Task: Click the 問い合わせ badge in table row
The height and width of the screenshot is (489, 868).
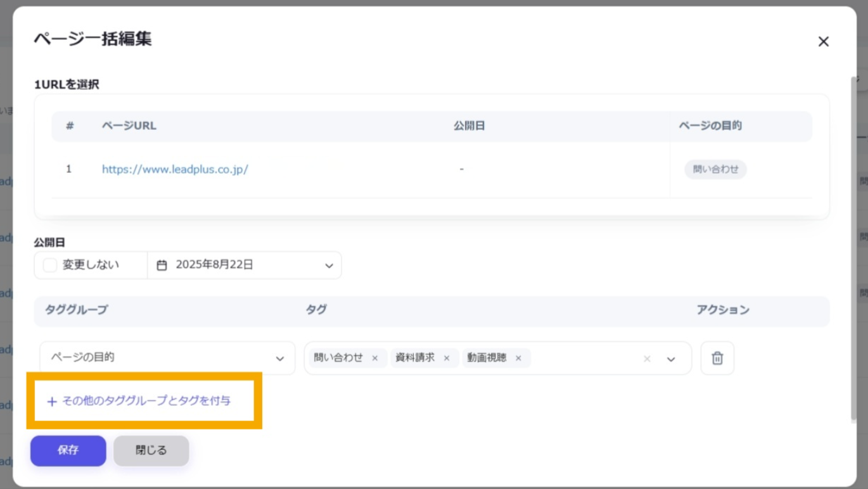Action: pos(715,169)
